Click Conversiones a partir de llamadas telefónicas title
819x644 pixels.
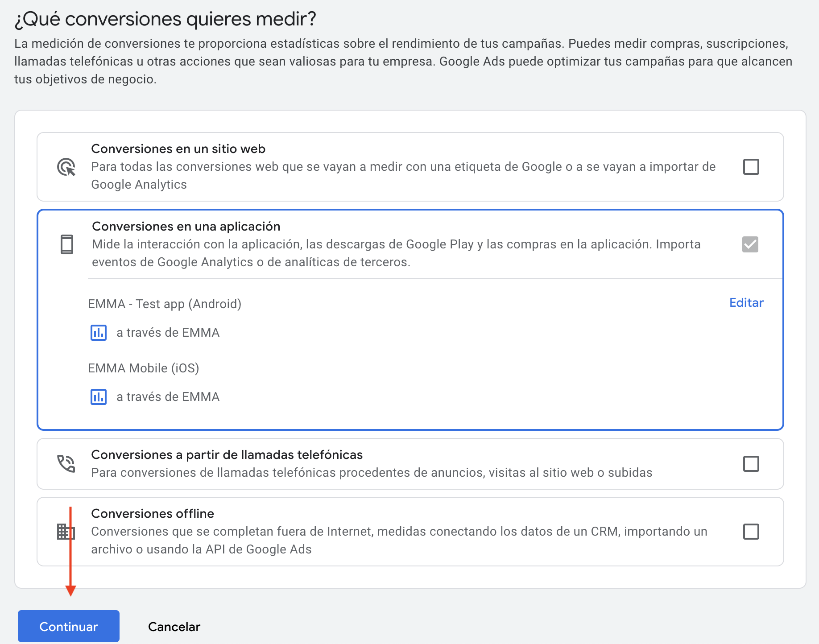pos(227,455)
